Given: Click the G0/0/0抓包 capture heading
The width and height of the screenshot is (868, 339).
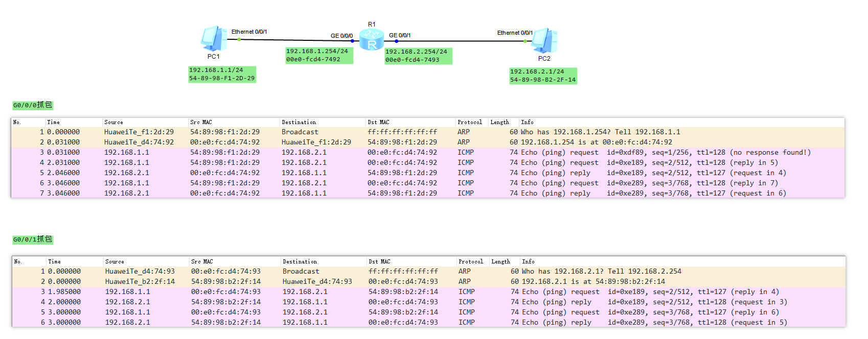Looking at the screenshot, I should 33,105.
